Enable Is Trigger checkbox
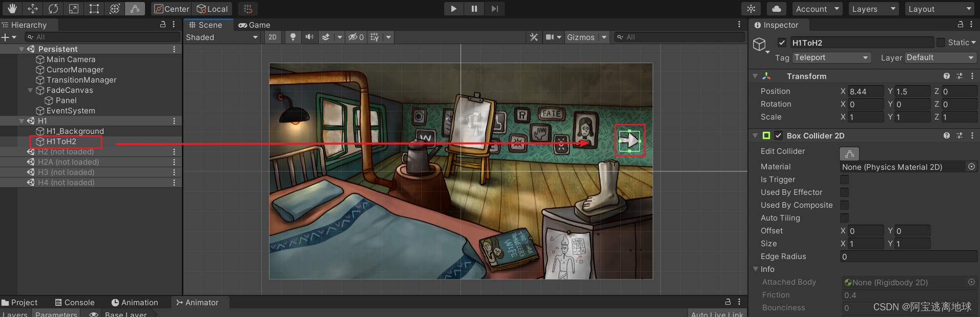This screenshot has height=317, width=980. 844,180
